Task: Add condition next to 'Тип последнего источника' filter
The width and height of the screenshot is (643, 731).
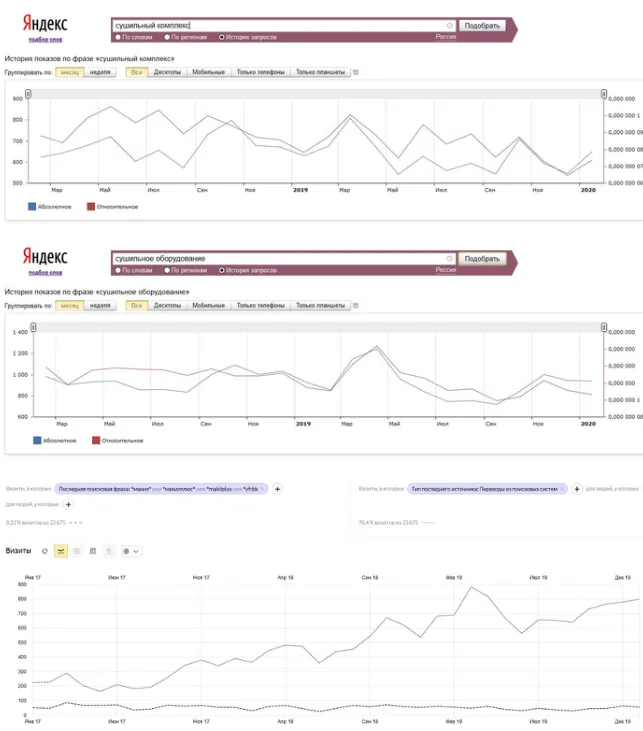Action: click(577, 489)
